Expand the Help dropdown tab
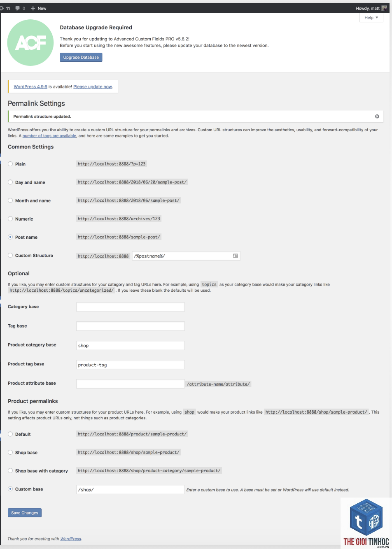 (371, 18)
